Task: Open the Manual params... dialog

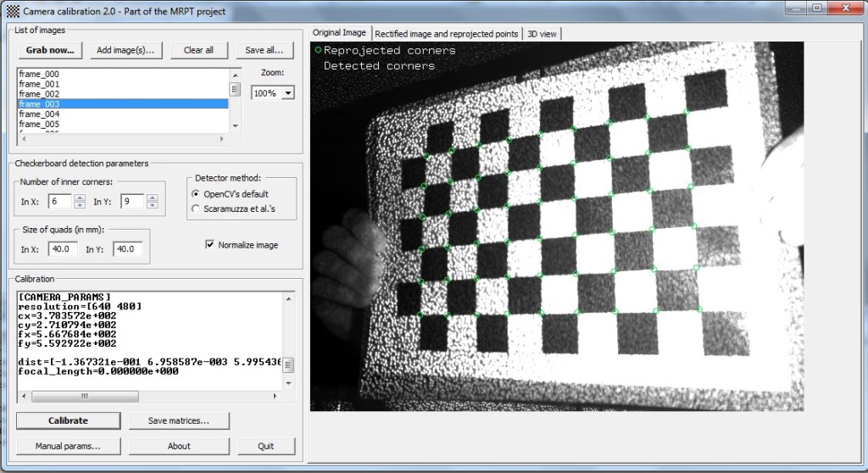Action: [67, 446]
